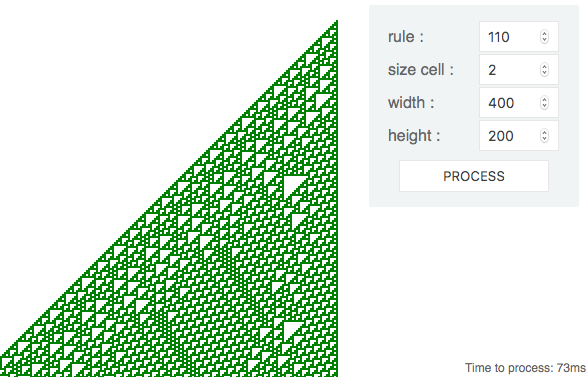Click the "rule :" label
This screenshot has width=587, height=377.
tap(406, 37)
